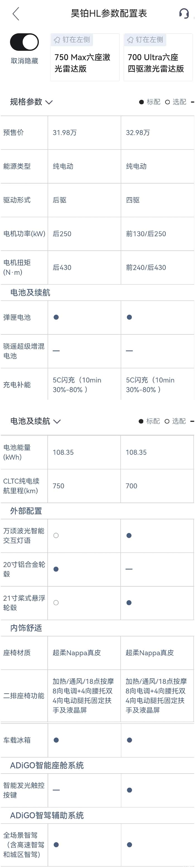The image size is (195, 868).
Task: Expand the 电池及续航 dropdown chevron
Action: click(x=57, y=422)
